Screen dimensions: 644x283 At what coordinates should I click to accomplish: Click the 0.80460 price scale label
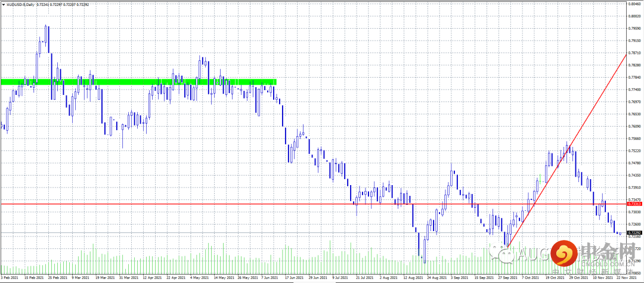(634, 4)
